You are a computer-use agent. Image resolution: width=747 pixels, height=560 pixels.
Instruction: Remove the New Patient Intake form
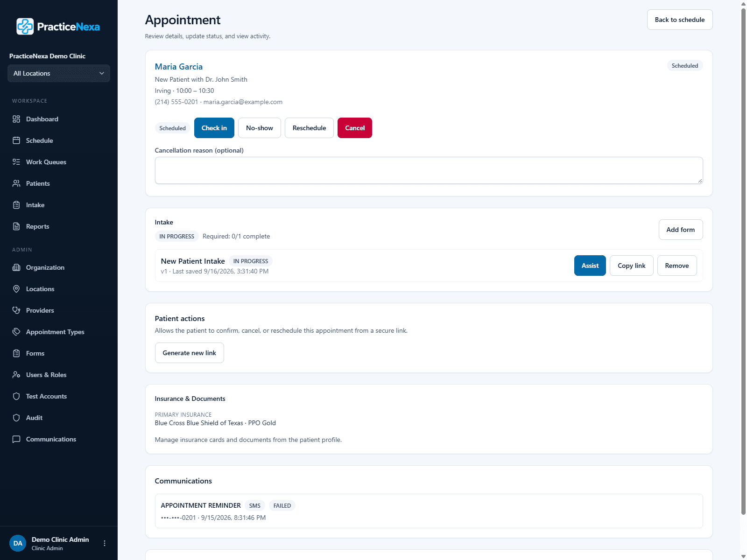coord(677,266)
